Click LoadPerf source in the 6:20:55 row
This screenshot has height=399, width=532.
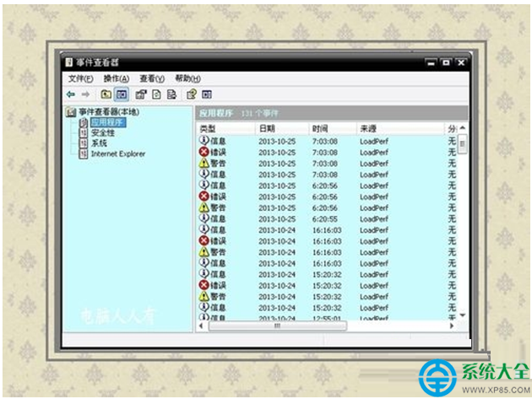[x=374, y=219]
